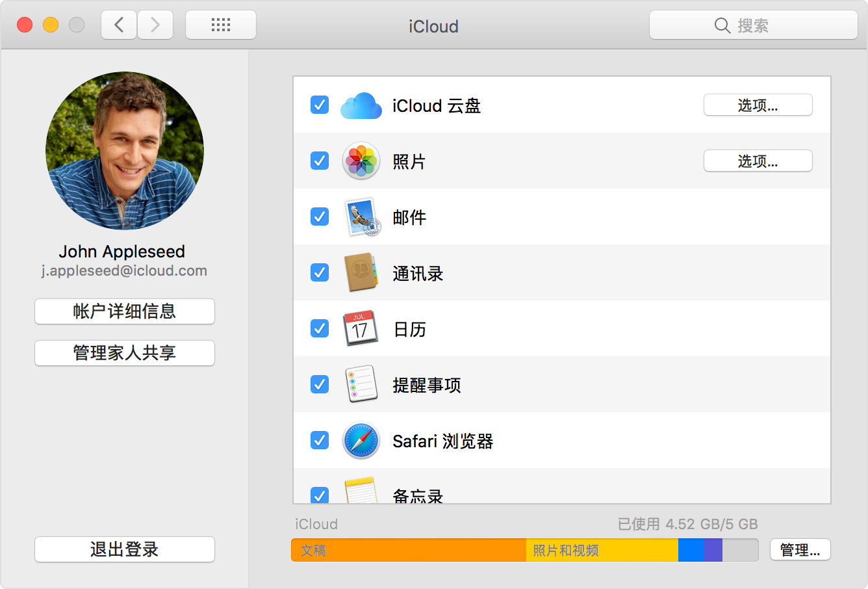Select the 提醒事项 reminders list icon
The height and width of the screenshot is (589, 868).
point(361,384)
